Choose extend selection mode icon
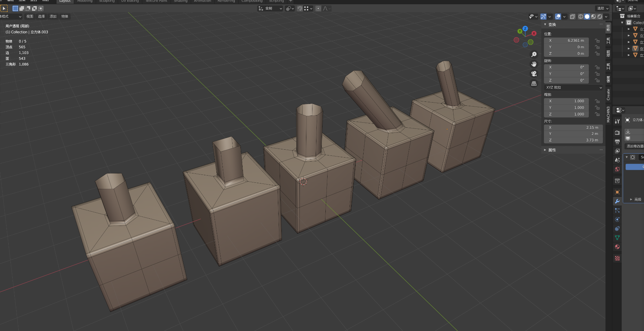Viewport: 644px width, 331px height. point(22,8)
